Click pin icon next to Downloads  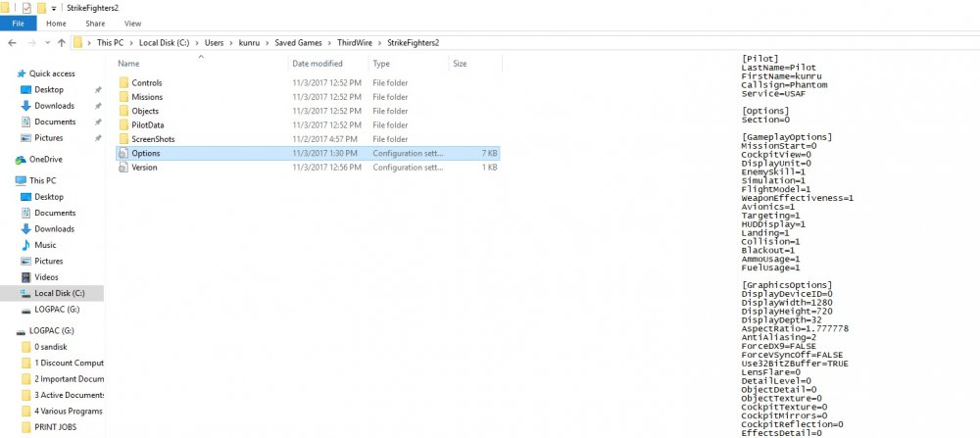pos(97,106)
